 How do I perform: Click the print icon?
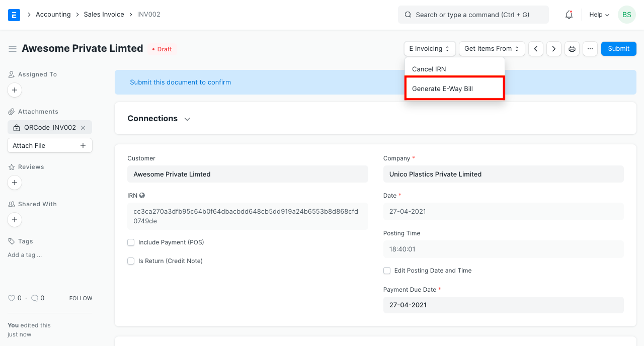click(x=572, y=48)
